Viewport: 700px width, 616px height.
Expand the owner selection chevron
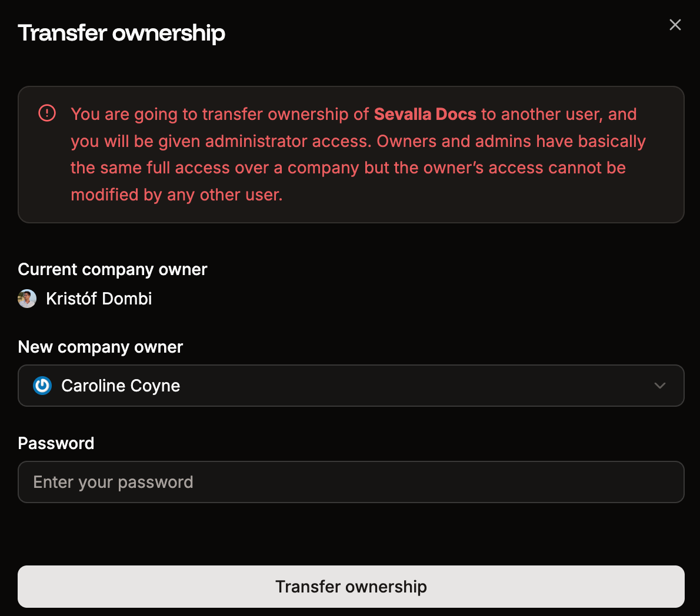coord(660,386)
